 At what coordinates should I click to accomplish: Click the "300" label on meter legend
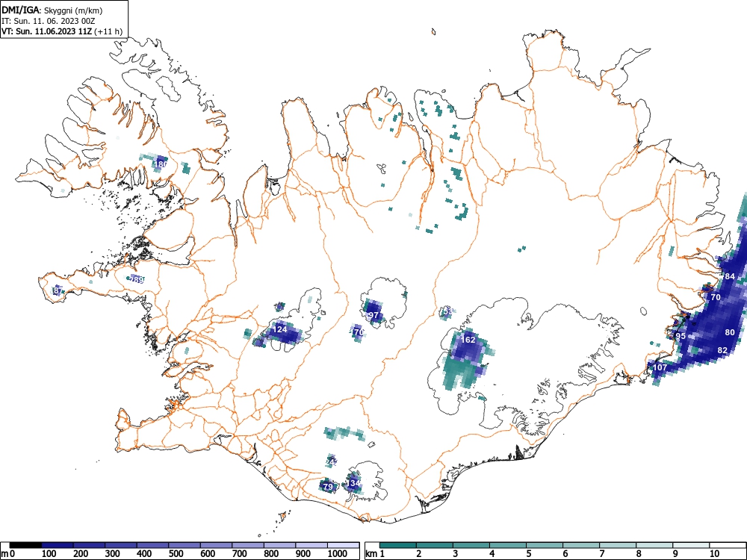[x=113, y=554]
